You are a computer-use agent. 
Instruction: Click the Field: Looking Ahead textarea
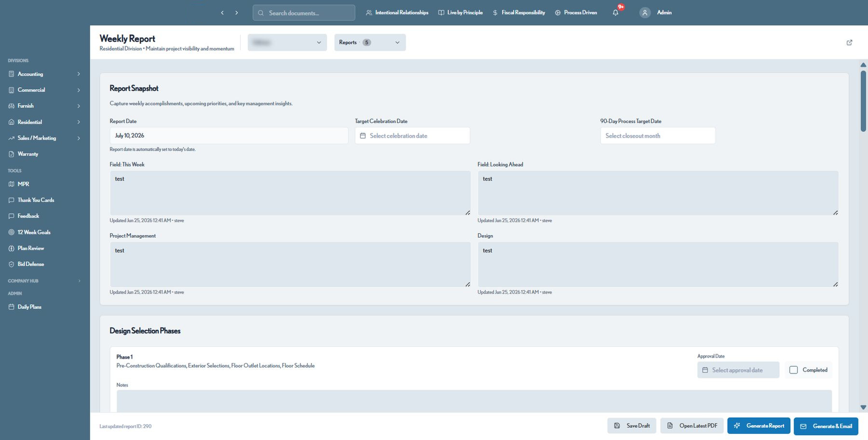pyautogui.click(x=658, y=193)
